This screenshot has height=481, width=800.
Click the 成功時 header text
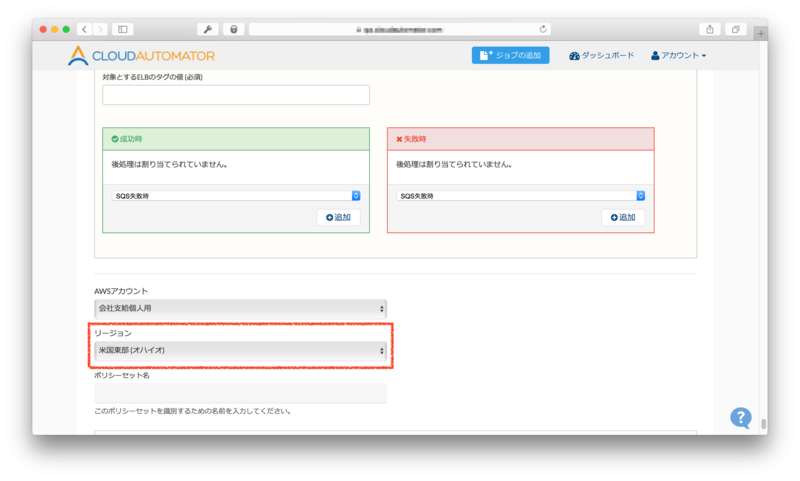click(x=131, y=139)
